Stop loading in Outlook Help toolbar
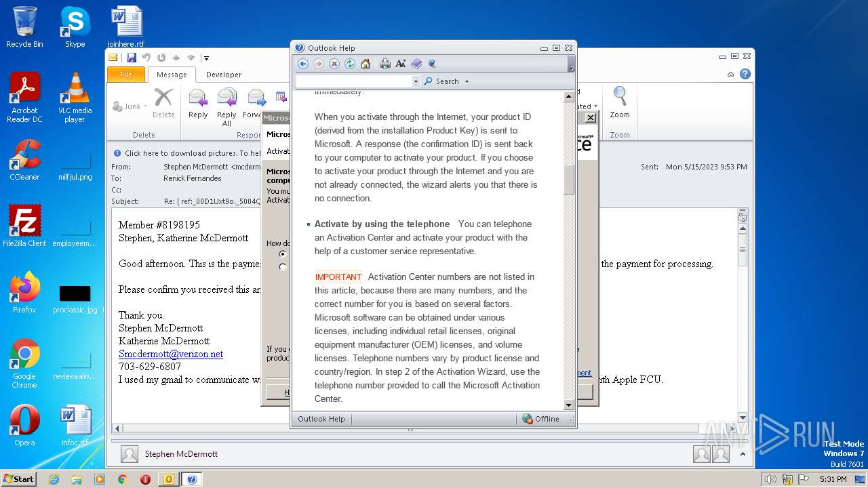Screen dimensions: 868x488 click(334, 64)
